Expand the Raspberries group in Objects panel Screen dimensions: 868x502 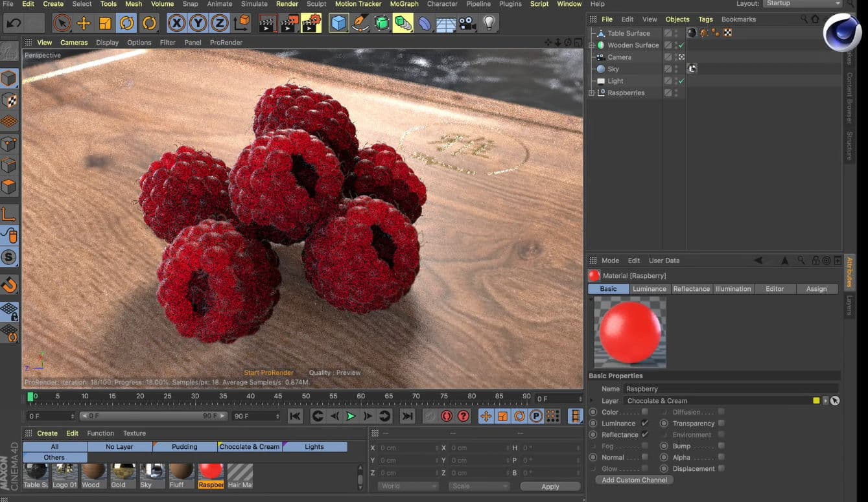point(591,92)
